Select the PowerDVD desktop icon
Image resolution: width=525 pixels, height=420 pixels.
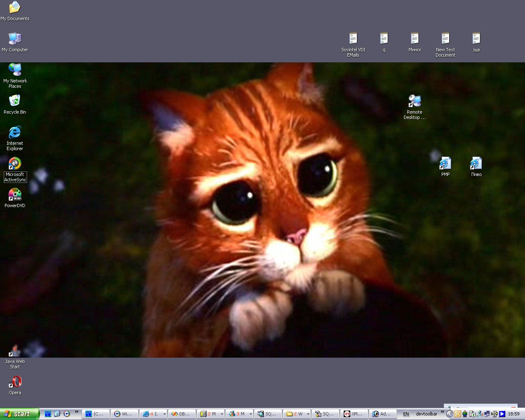point(15,198)
